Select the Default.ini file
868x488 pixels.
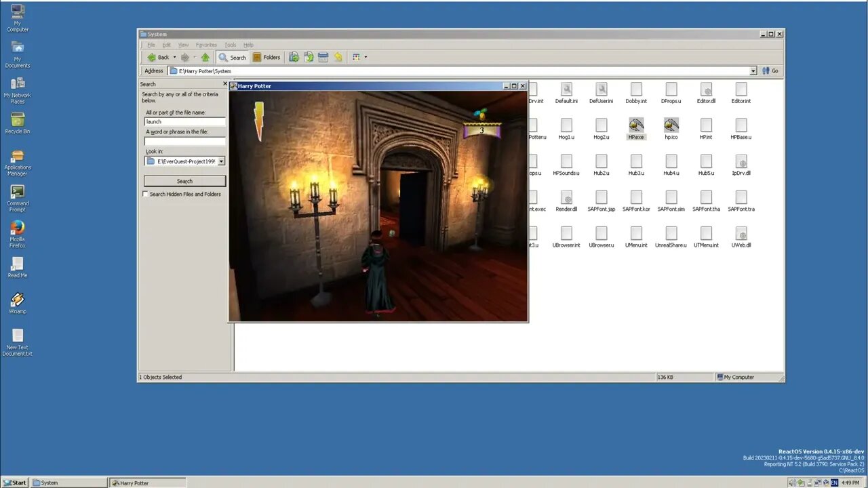(x=566, y=92)
